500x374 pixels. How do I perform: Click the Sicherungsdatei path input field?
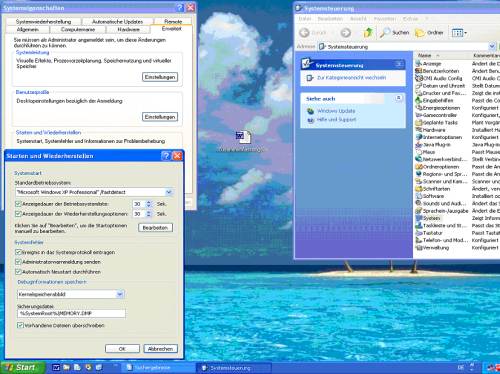(71, 313)
